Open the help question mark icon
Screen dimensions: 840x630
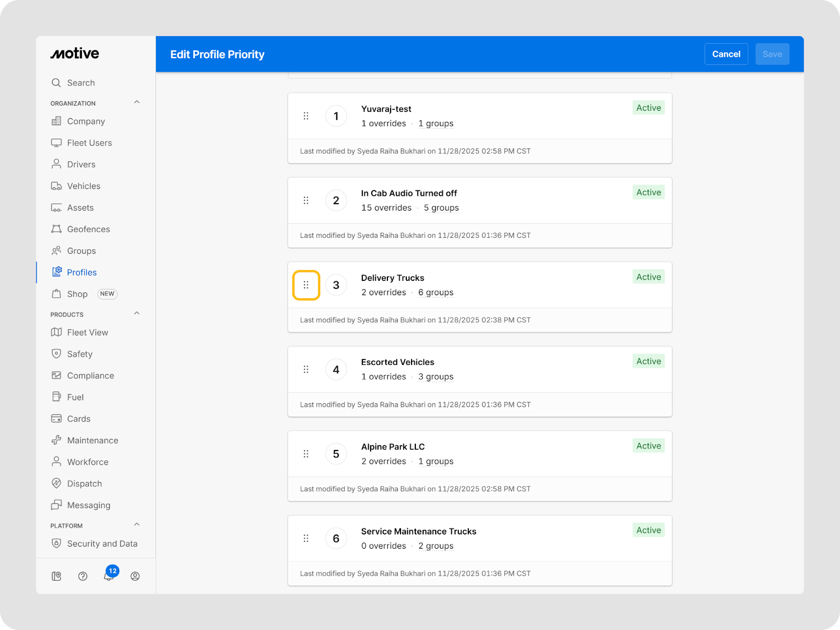click(82, 576)
